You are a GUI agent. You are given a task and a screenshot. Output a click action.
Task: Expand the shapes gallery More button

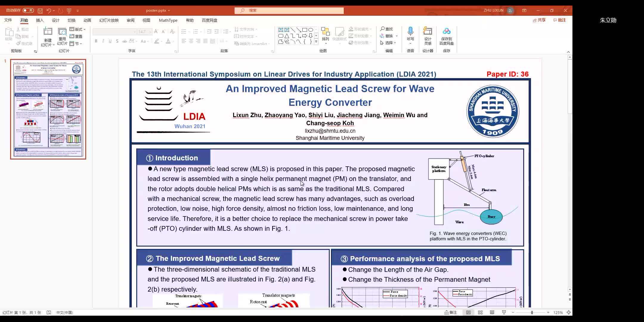(316, 42)
